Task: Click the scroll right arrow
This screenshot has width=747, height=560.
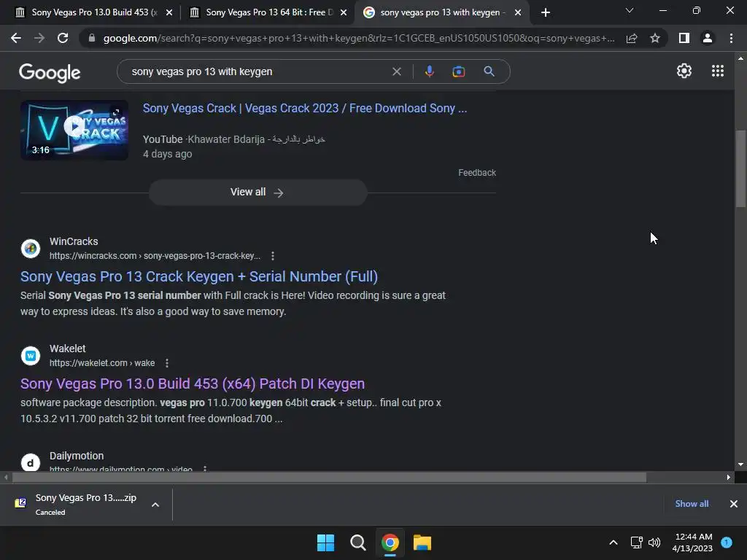Action: point(729,477)
